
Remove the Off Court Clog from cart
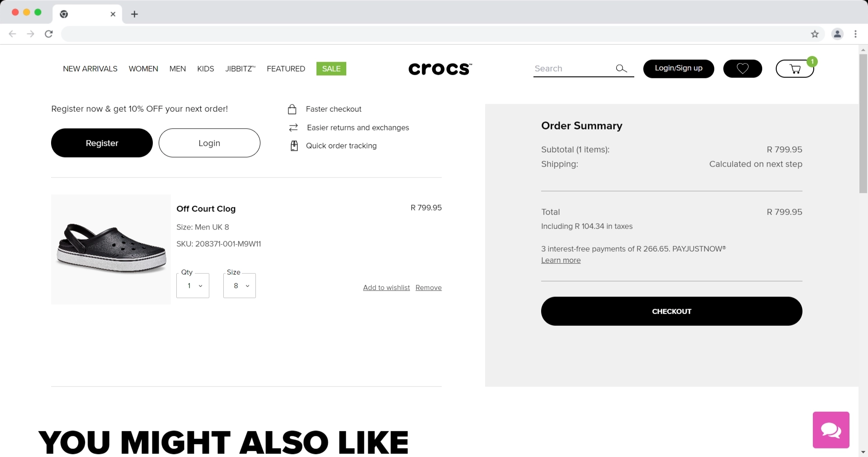(x=429, y=288)
